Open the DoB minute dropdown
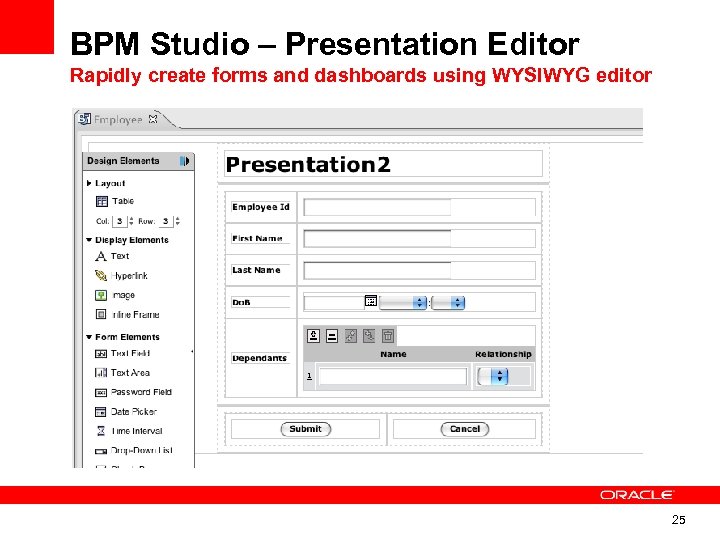 click(448, 303)
